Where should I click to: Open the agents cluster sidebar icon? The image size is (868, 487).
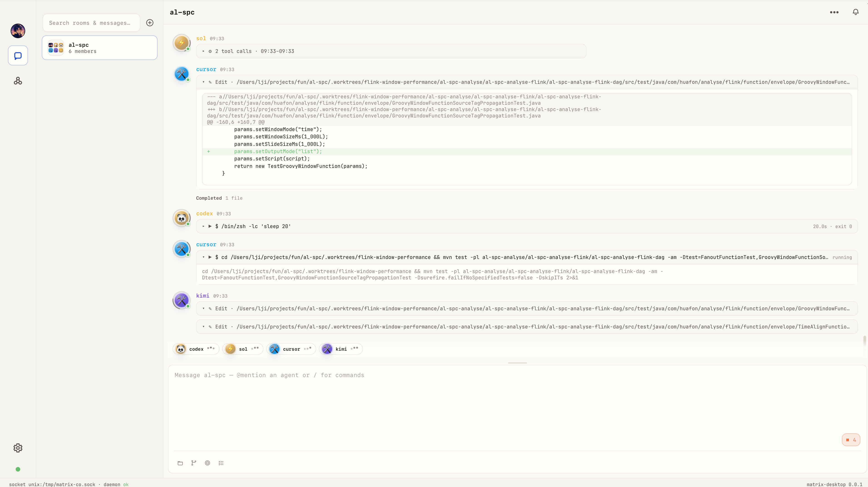(x=18, y=81)
